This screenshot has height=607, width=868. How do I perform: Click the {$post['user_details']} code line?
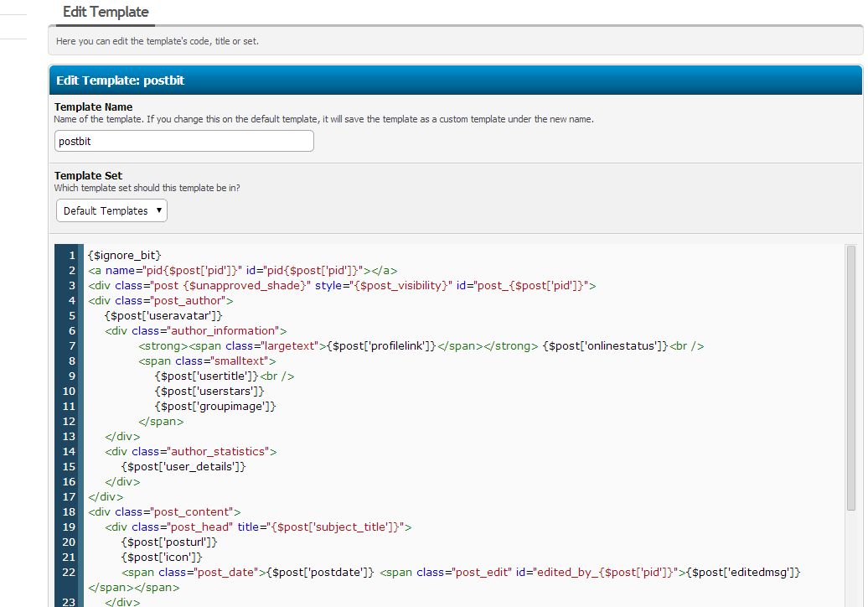[183, 467]
